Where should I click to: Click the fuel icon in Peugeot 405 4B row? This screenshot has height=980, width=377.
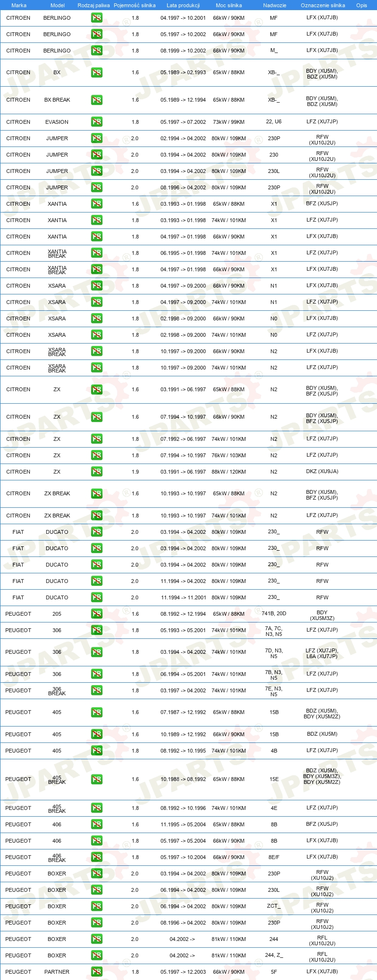tap(96, 751)
